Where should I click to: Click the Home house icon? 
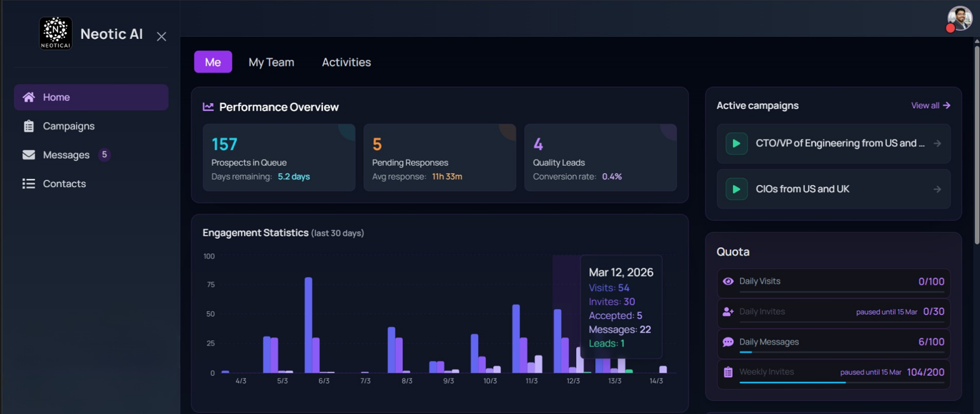(x=28, y=97)
